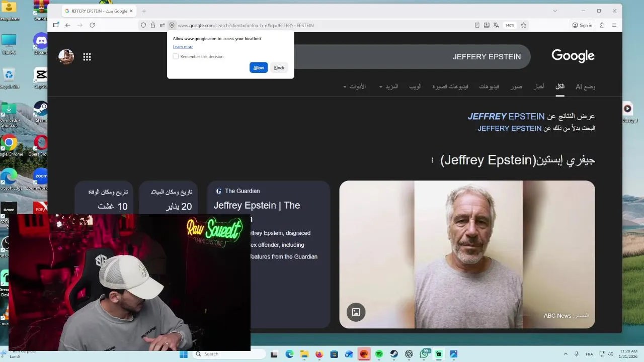Image resolution: width=644 pixels, height=362 pixels.
Task: Check the Remember this decision box
Action: point(176,56)
